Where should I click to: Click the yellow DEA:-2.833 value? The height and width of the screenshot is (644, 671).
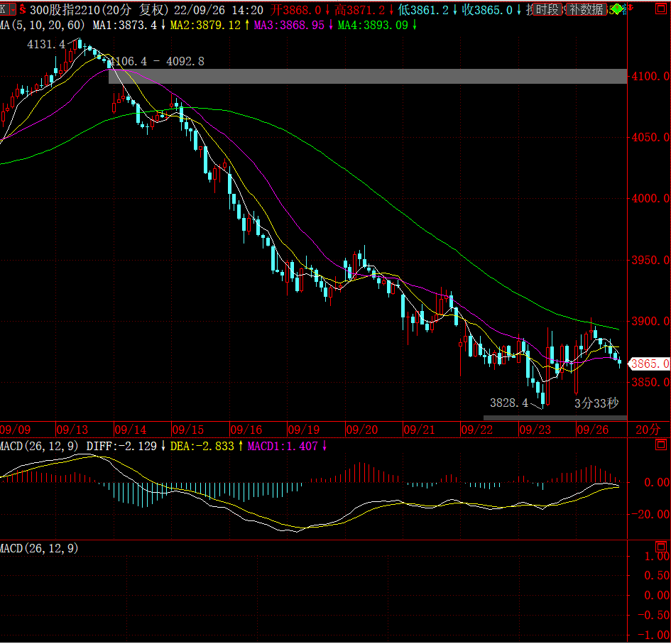202,447
